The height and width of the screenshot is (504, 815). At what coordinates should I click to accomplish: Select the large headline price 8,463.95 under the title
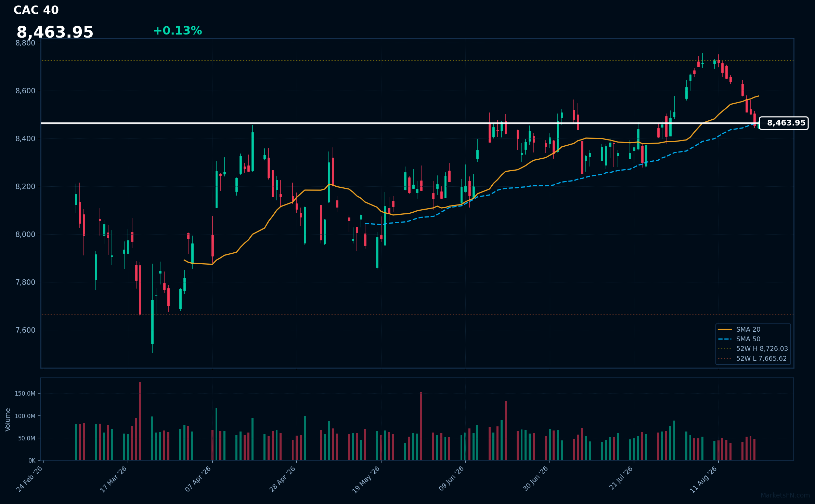[x=55, y=32]
